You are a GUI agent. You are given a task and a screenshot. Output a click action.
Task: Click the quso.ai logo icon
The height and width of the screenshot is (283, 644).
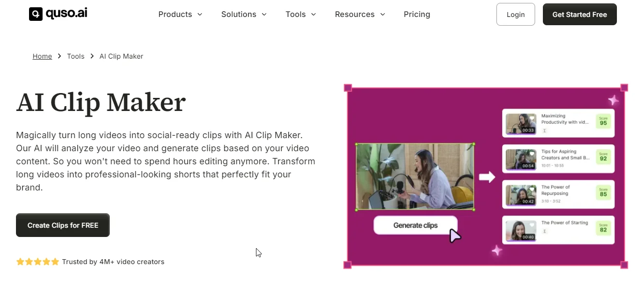click(x=35, y=14)
